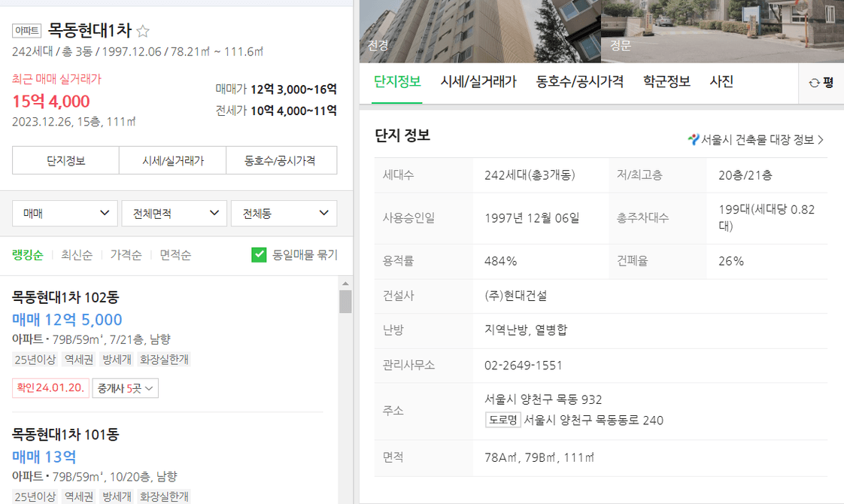Click the 20층/21층 floor value
The image size is (844, 504).
pos(745,175)
